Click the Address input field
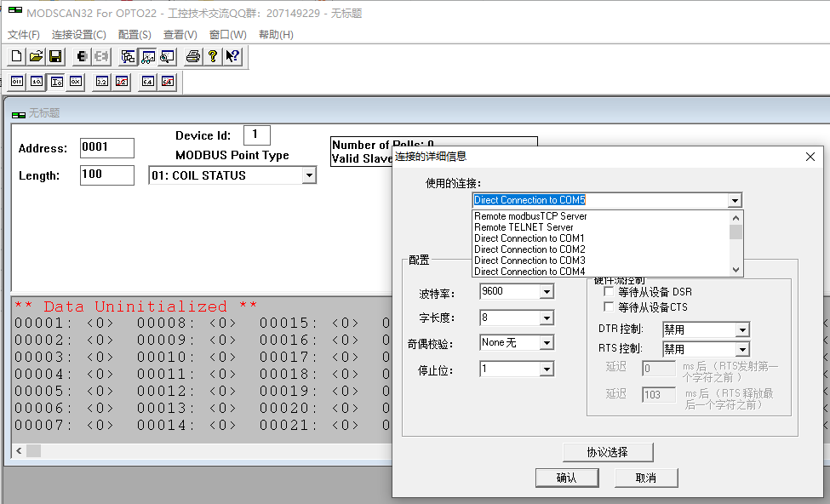This screenshot has height=504, width=830. coord(107,147)
